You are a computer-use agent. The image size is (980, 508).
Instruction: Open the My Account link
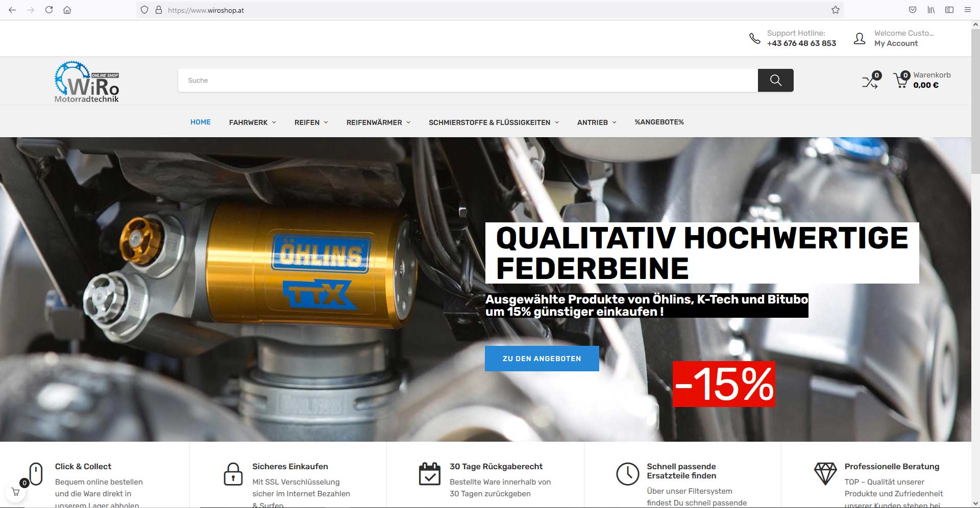pos(896,43)
